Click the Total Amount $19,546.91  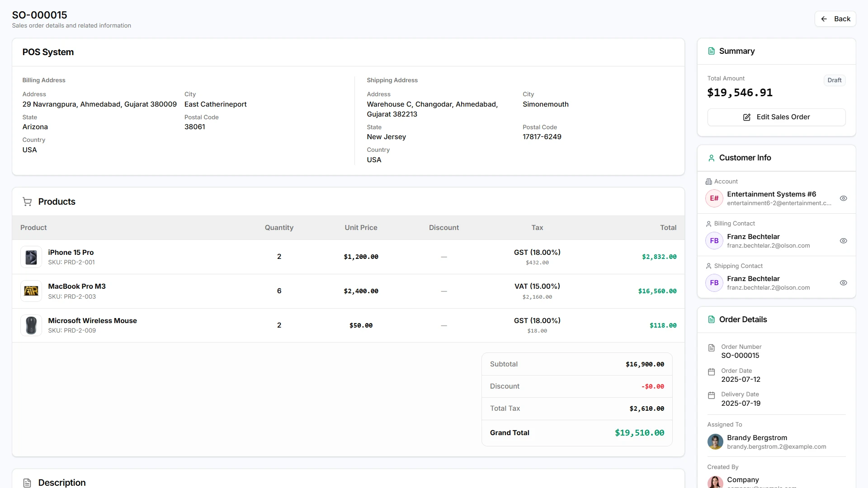point(740,93)
